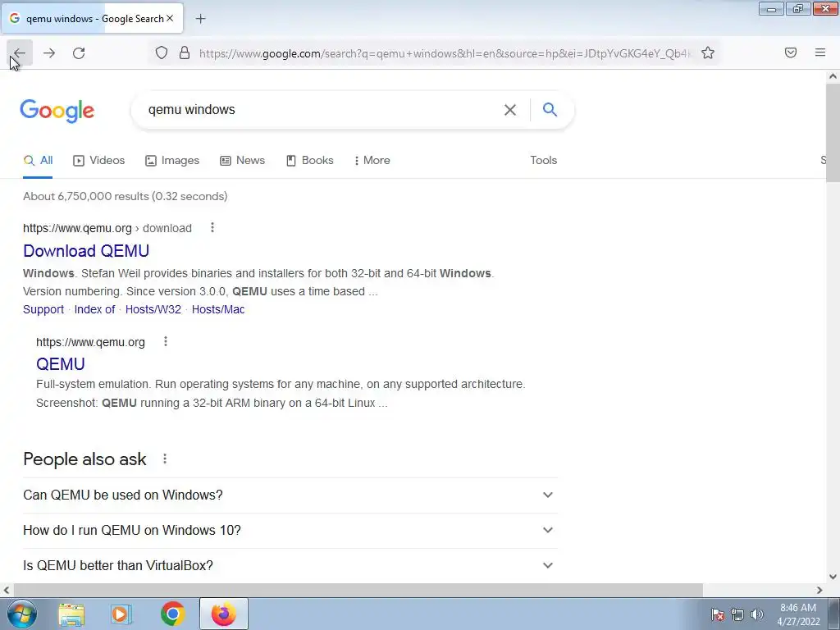Reload the current page
The width and height of the screenshot is (840, 630).
[x=79, y=53]
